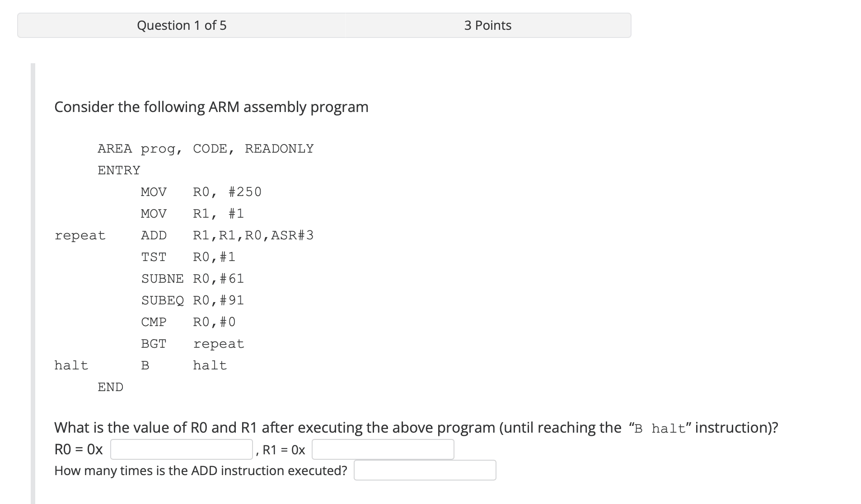Click the repeat label in the code
Viewport: 861px width, 504px height.
tap(80, 235)
